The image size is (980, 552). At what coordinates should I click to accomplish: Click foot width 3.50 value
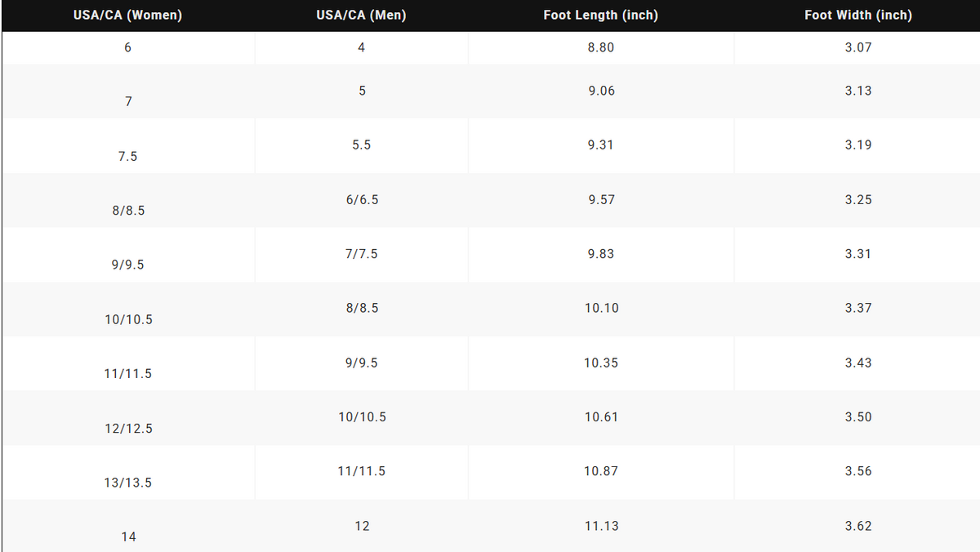[x=858, y=417]
